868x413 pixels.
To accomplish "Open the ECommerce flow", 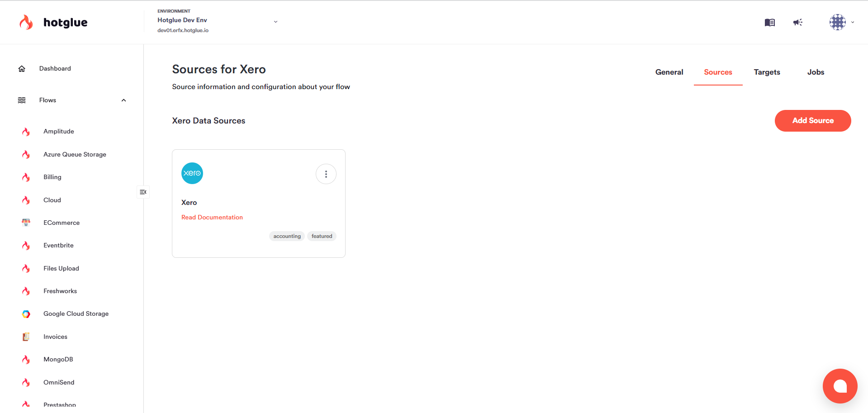I will point(62,223).
